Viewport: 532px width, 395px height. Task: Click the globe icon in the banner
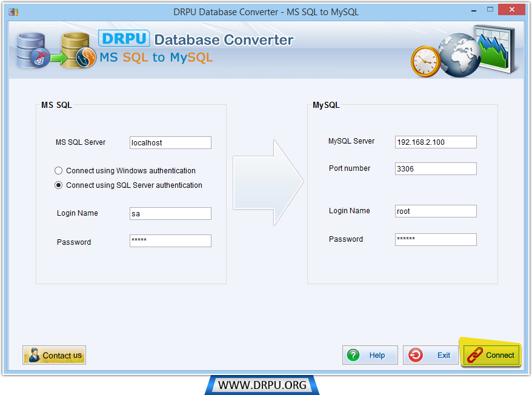(x=459, y=55)
